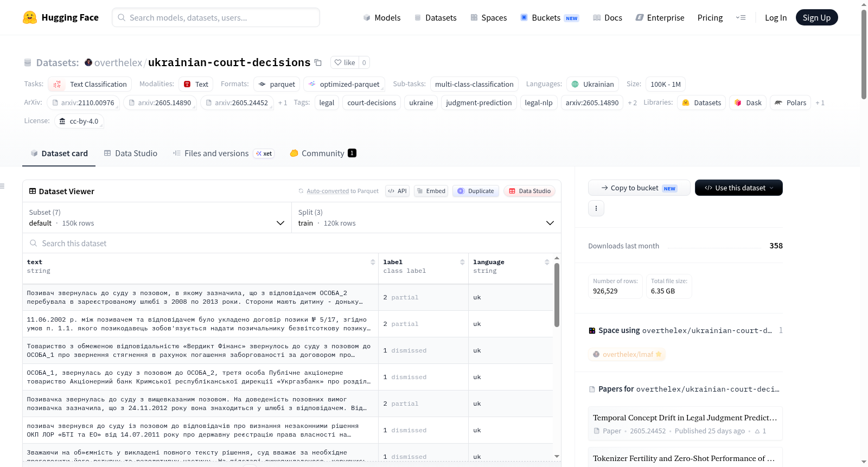
Task: Click the optimized-parquet format icon
Action: click(312, 84)
